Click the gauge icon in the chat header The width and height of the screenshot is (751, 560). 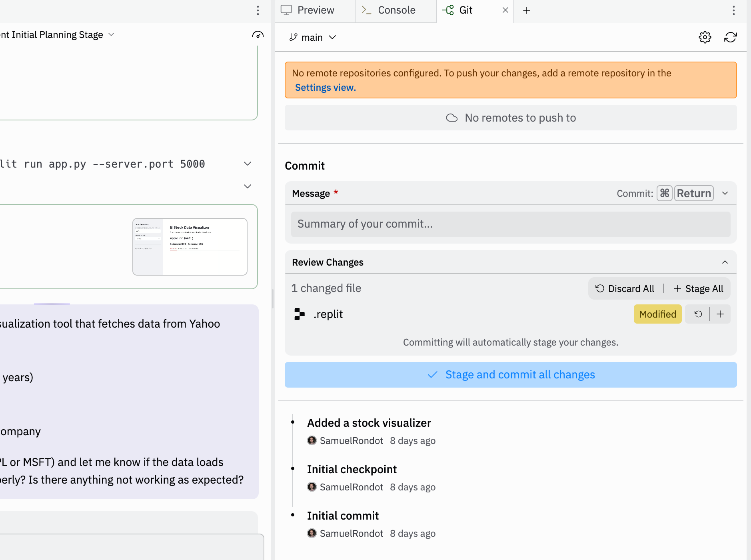click(258, 35)
